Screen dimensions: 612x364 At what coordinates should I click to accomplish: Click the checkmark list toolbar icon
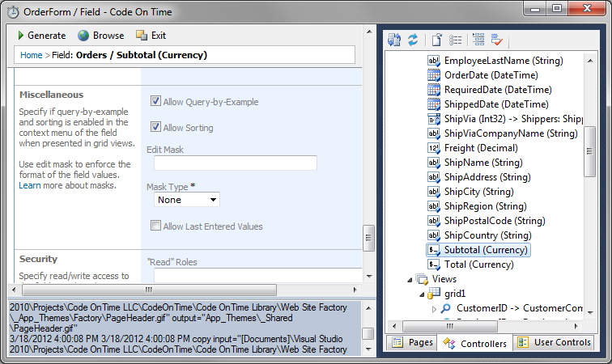click(x=497, y=40)
